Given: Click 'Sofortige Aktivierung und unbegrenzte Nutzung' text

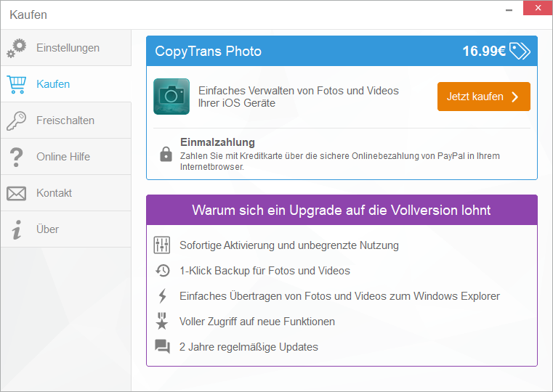Looking at the screenshot, I should coord(289,245).
